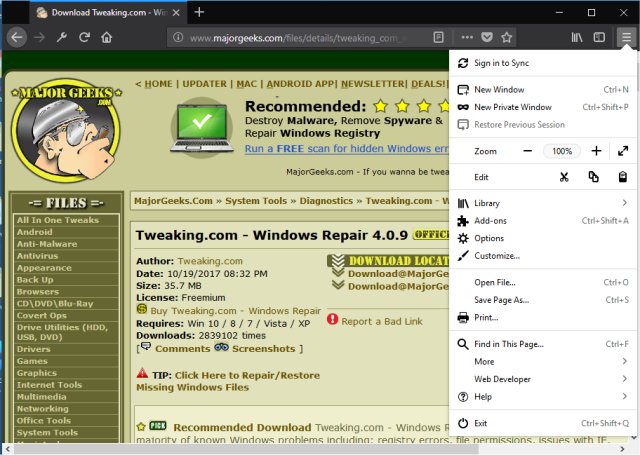Expand the Help submenu
Viewport: 640px width, 455px height.
coord(543,397)
